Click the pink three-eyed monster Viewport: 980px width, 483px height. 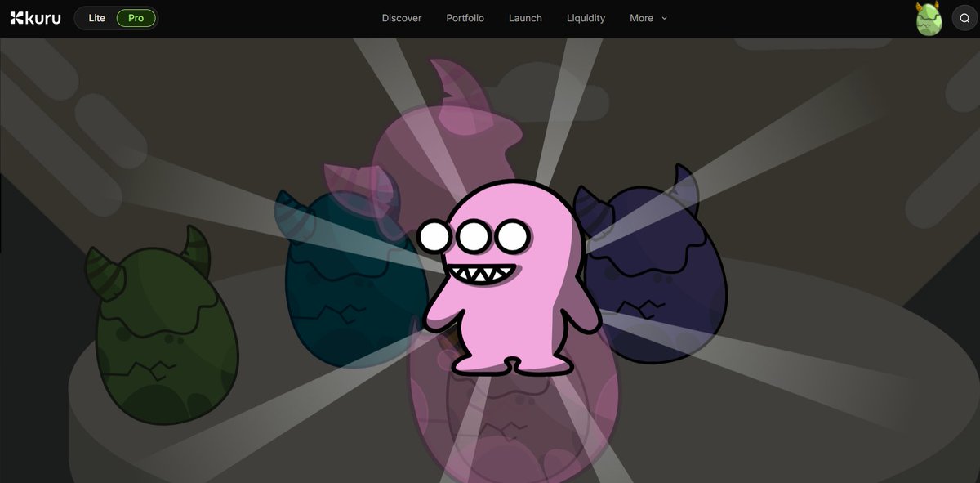tap(511, 279)
